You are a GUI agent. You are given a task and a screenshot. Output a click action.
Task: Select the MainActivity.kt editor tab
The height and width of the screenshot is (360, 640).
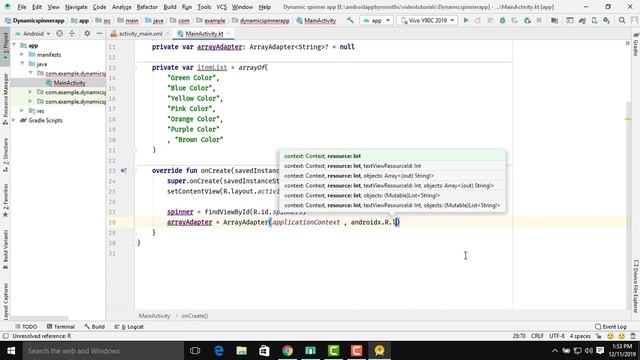click(x=204, y=33)
